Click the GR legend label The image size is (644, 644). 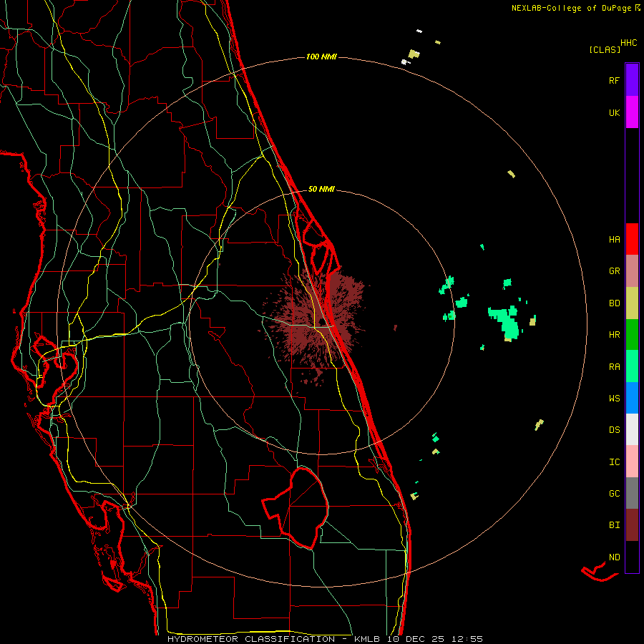[x=615, y=271]
